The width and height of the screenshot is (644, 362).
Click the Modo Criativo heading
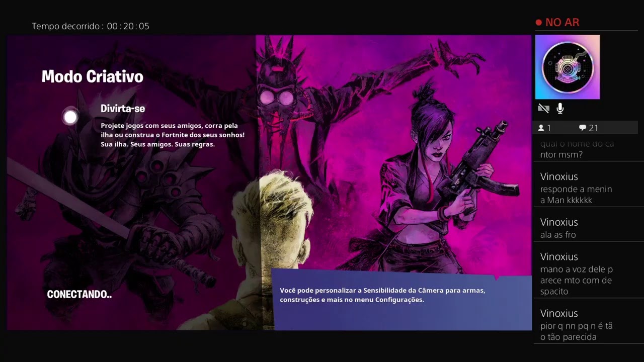coord(93,76)
